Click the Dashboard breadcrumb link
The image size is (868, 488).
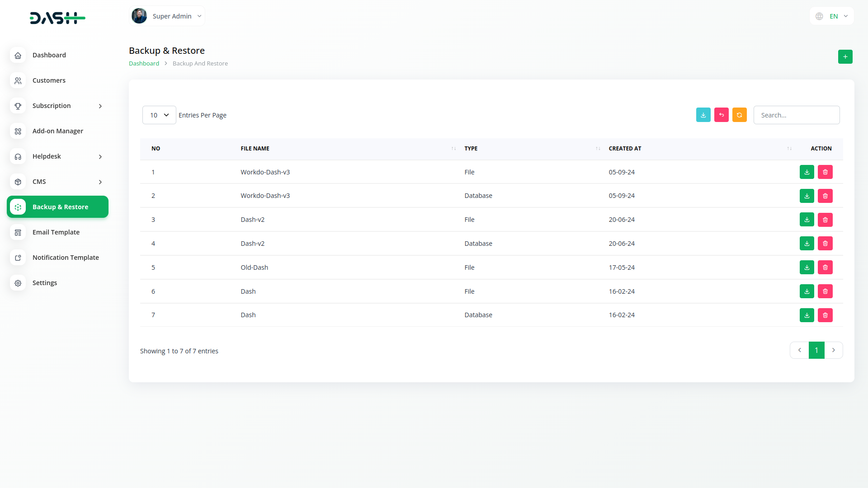click(144, 64)
